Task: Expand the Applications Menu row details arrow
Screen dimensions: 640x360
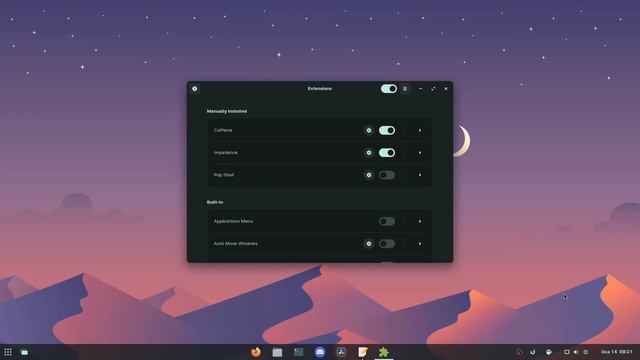Action: pos(420,221)
